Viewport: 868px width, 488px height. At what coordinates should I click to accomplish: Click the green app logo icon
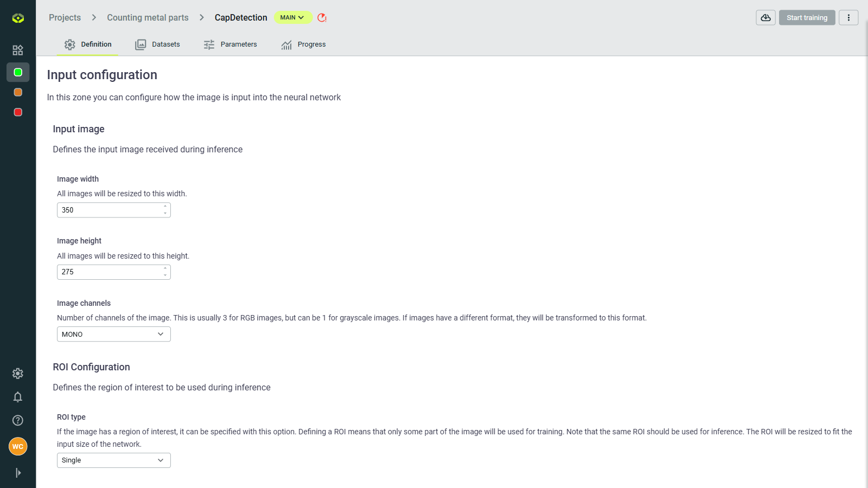18,18
